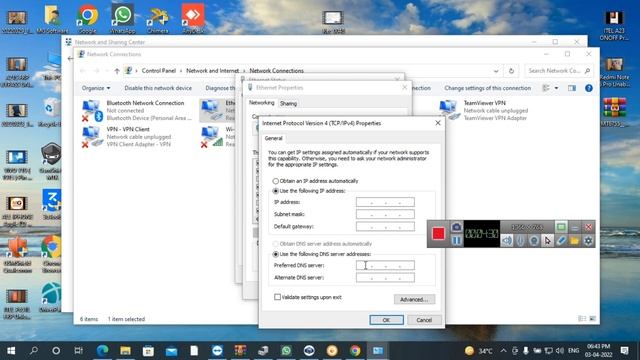Click Control Panel in the breadcrumb

tap(158, 71)
